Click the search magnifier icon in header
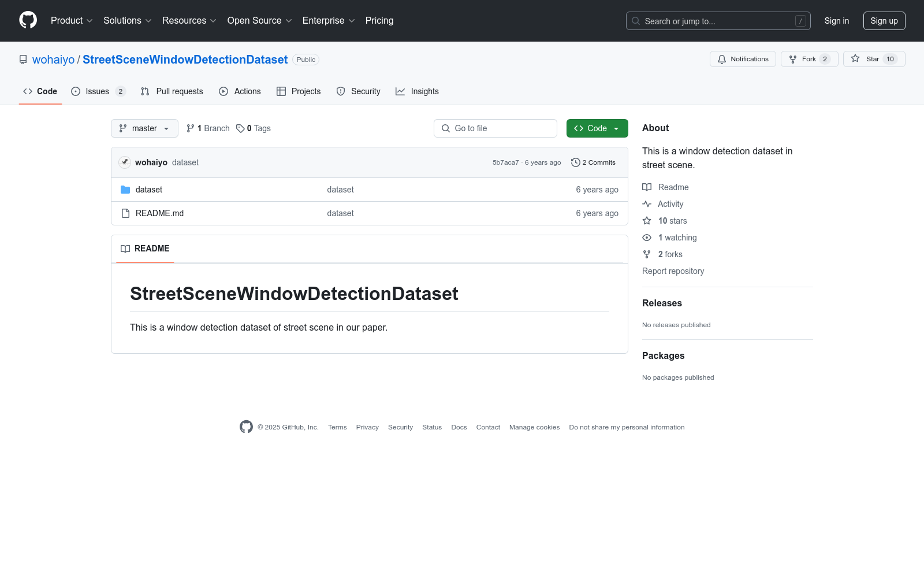 (636, 21)
